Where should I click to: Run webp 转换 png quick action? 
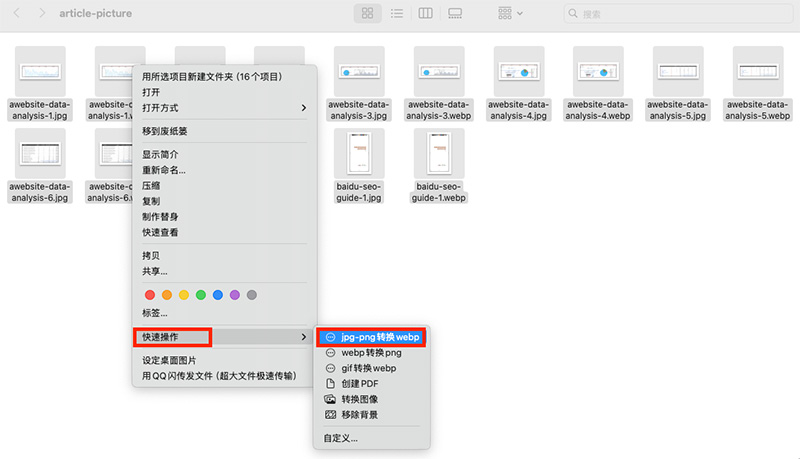(x=372, y=352)
